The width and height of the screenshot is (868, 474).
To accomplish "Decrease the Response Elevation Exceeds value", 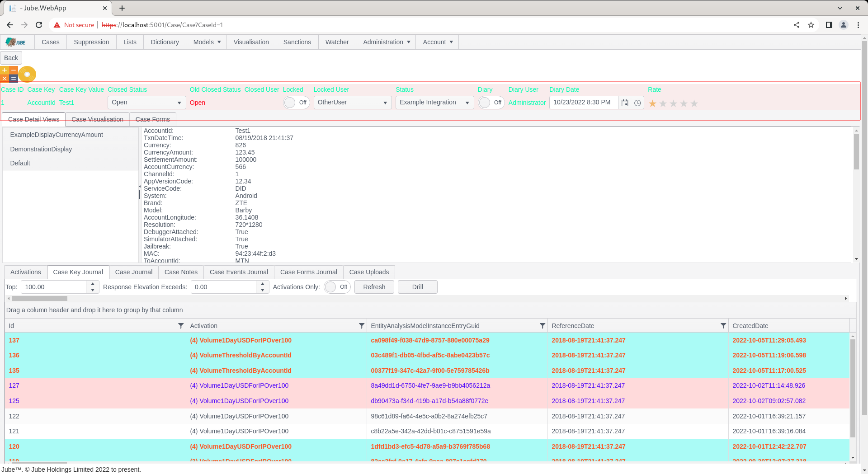I will point(263,290).
